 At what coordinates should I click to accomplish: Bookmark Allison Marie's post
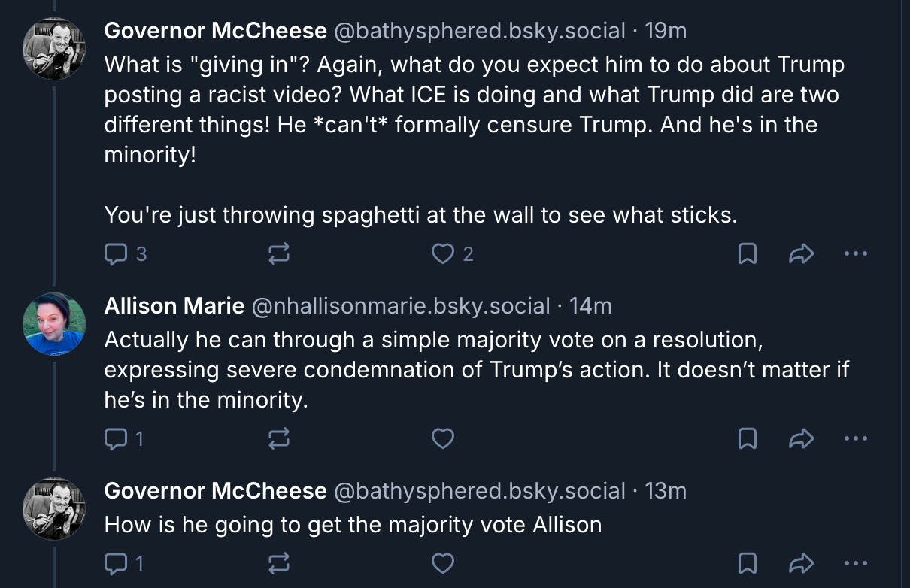point(747,438)
